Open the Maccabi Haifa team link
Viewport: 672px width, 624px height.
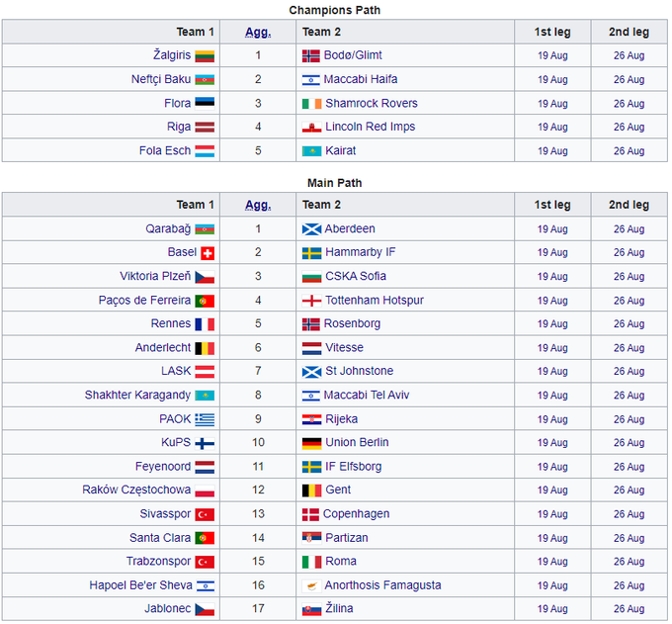pos(361,80)
